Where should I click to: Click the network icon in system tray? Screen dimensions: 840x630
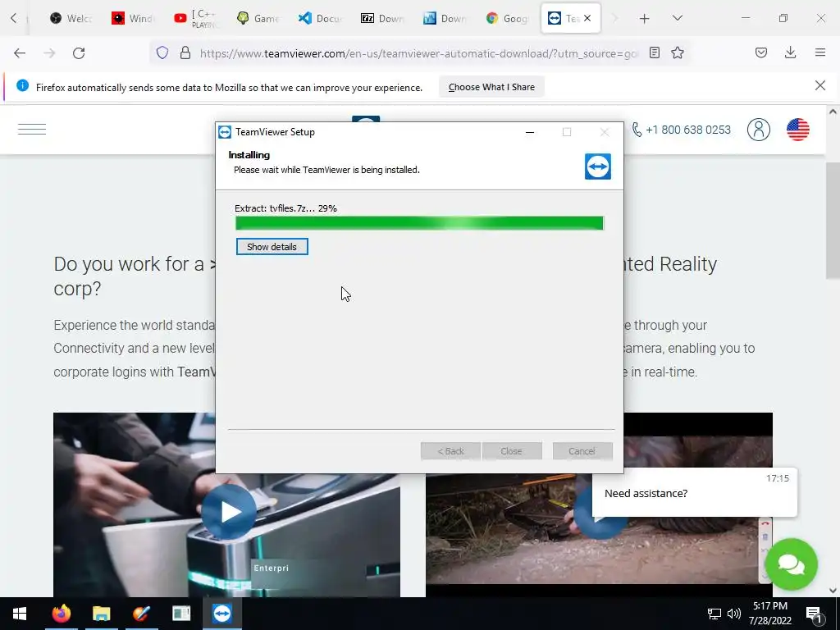click(714, 614)
